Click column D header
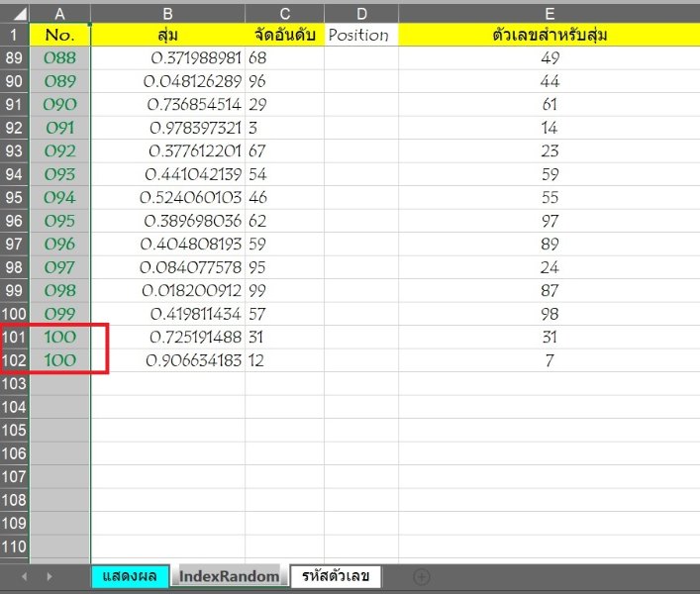 [361, 13]
